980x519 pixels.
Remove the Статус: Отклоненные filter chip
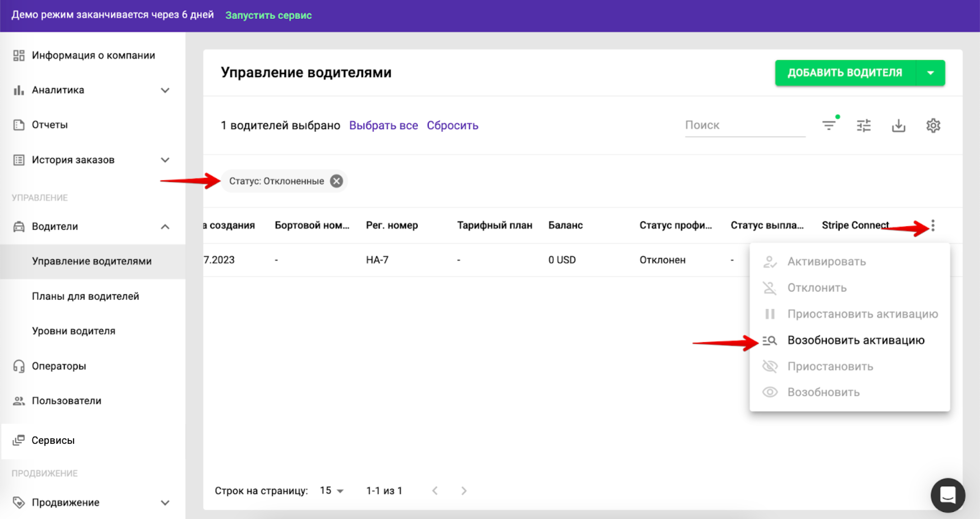click(x=336, y=181)
